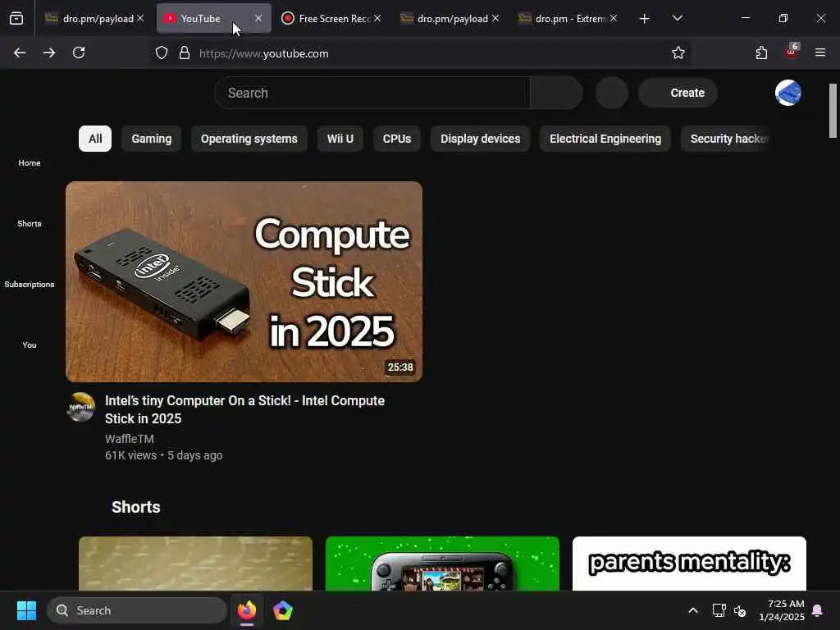
Task: Open Firefox View icon at tab strip start
Action: (x=16, y=19)
